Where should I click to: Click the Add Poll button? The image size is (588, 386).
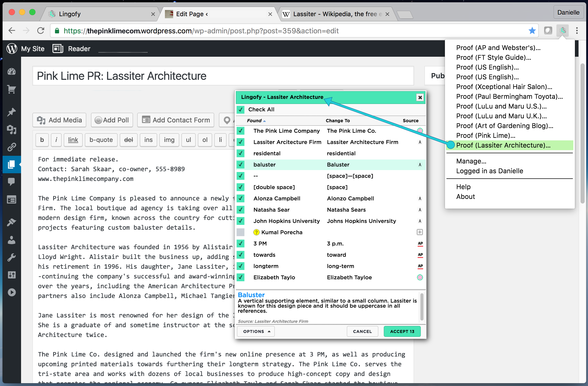click(x=112, y=120)
